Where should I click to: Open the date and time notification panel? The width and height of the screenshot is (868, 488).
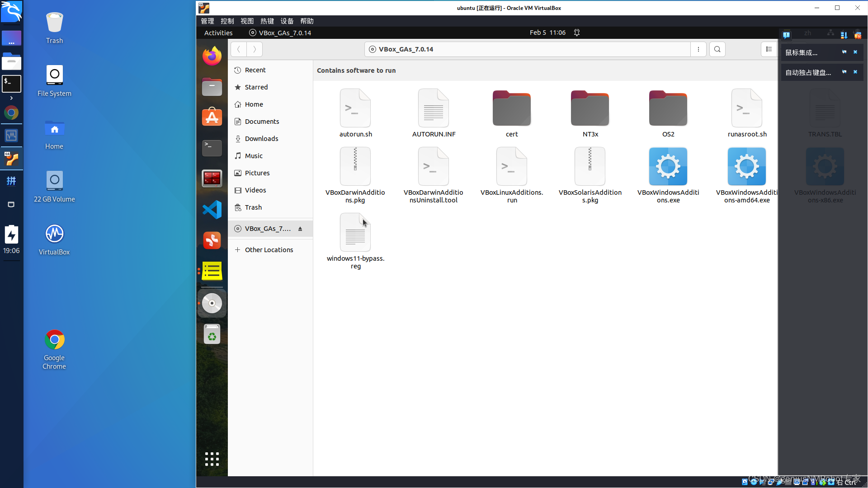coord(547,33)
